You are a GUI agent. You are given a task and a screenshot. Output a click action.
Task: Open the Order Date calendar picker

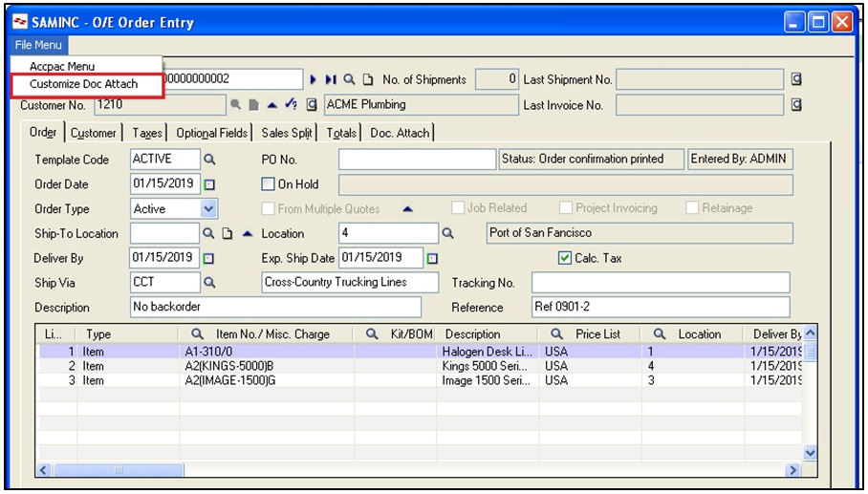[x=209, y=184]
